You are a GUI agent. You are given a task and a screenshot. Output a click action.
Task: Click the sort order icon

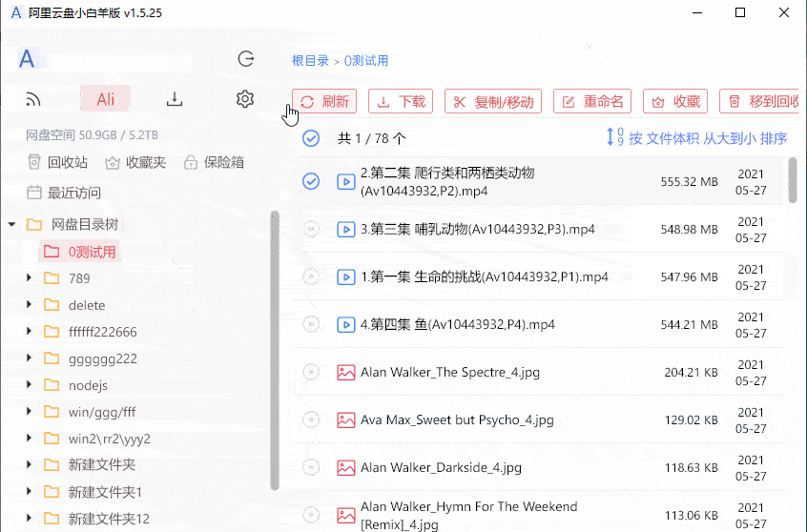(615, 138)
